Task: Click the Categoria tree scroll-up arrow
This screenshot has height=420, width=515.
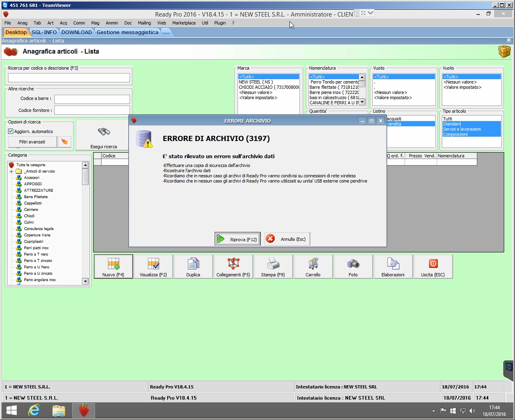Action: (x=85, y=165)
